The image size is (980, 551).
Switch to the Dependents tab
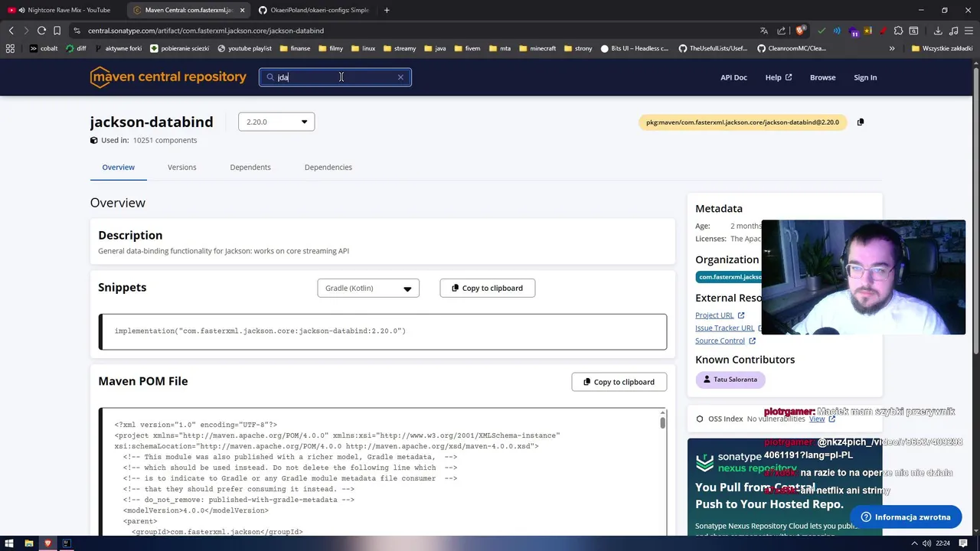coord(250,167)
